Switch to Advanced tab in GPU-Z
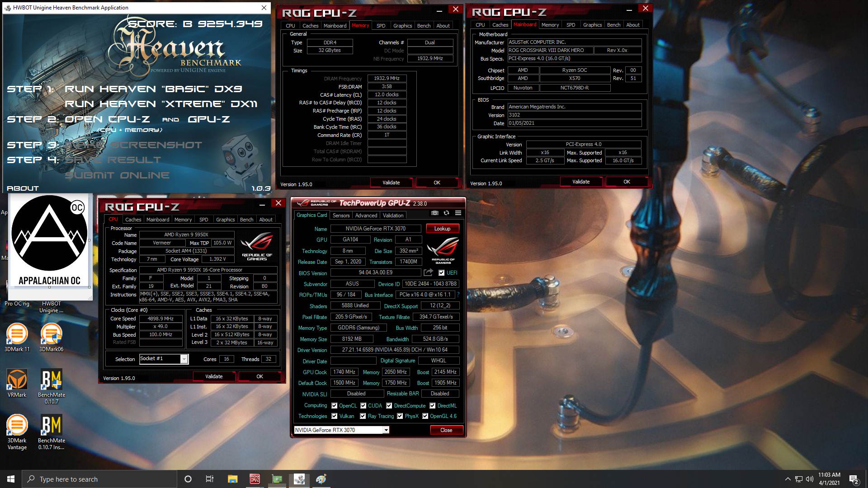This screenshot has height=488, width=868. coord(366,216)
